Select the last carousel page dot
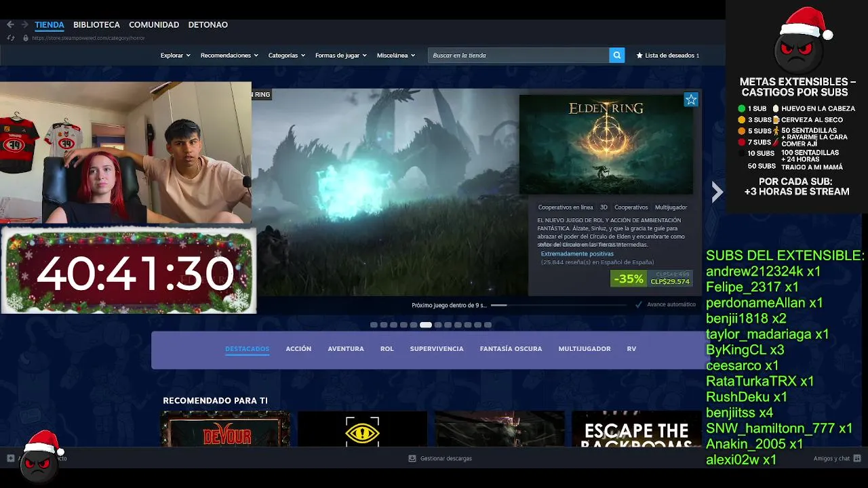This screenshot has height=488, width=868. (x=488, y=325)
